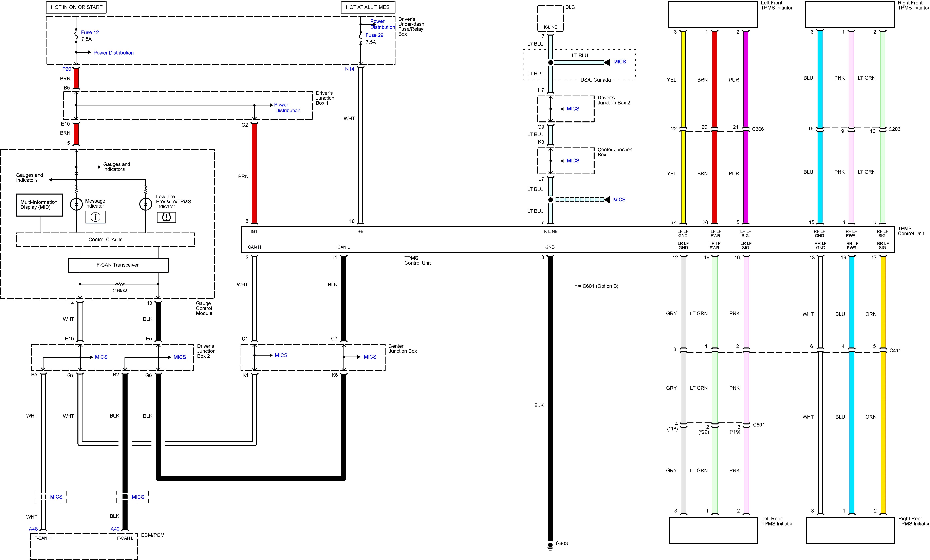Viewport: 930px width, 560px height.
Task: Click the Message Indicator info icon
Action: (95, 217)
